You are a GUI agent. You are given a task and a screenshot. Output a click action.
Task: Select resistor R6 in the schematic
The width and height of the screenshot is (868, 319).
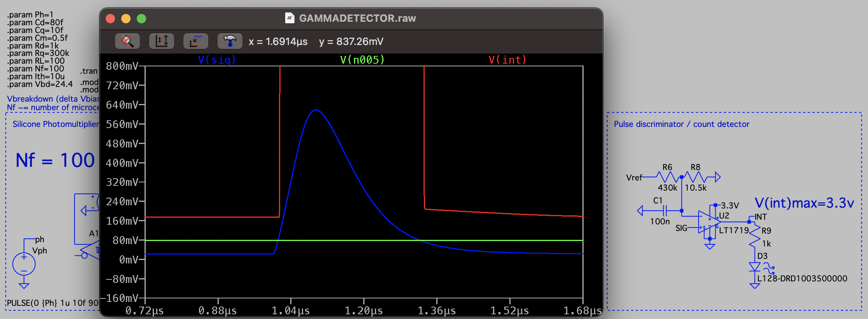click(668, 177)
